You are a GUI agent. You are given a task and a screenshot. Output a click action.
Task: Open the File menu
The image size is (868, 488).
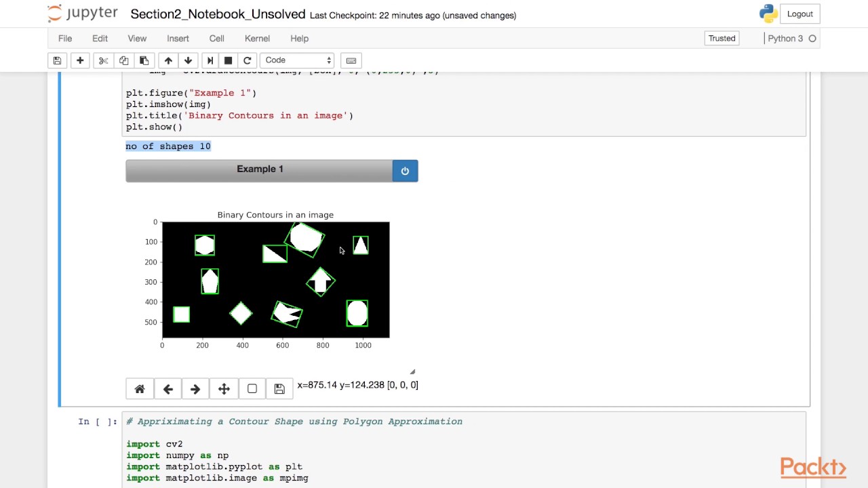(65, 39)
